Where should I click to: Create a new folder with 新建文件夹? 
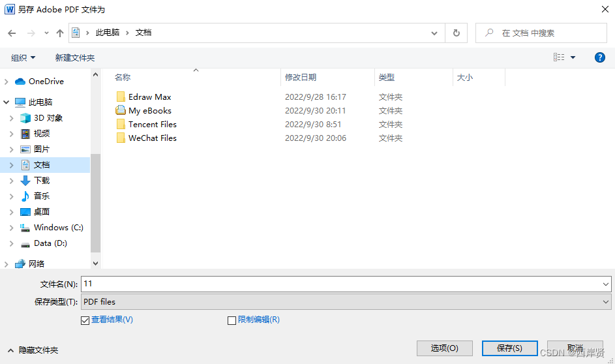coord(75,57)
